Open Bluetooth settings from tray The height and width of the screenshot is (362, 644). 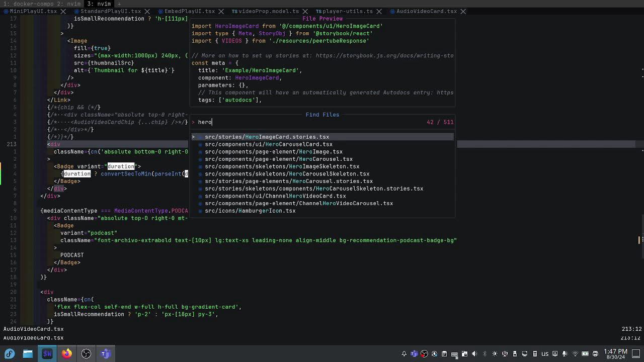click(485, 354)
